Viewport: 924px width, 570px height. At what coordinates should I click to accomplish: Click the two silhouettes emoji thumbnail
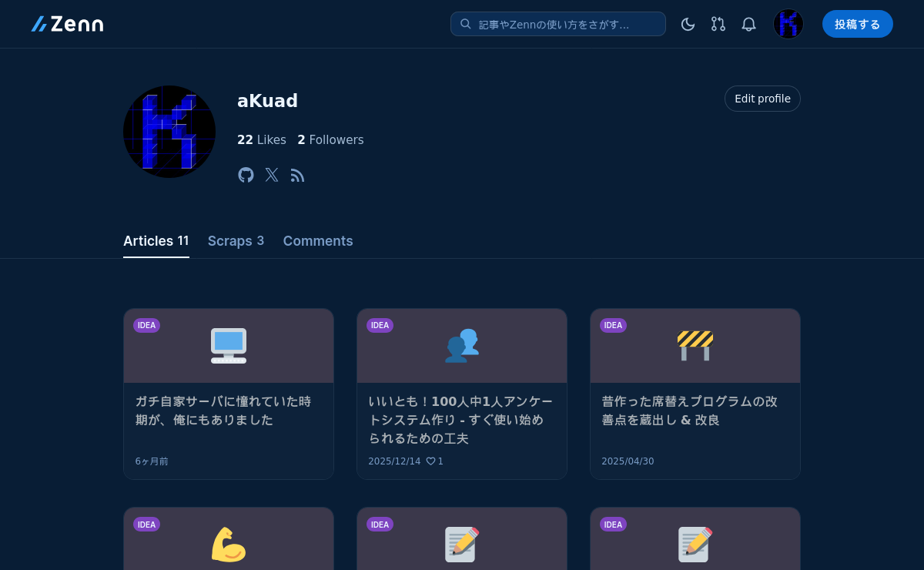click(x=462, y=346)
